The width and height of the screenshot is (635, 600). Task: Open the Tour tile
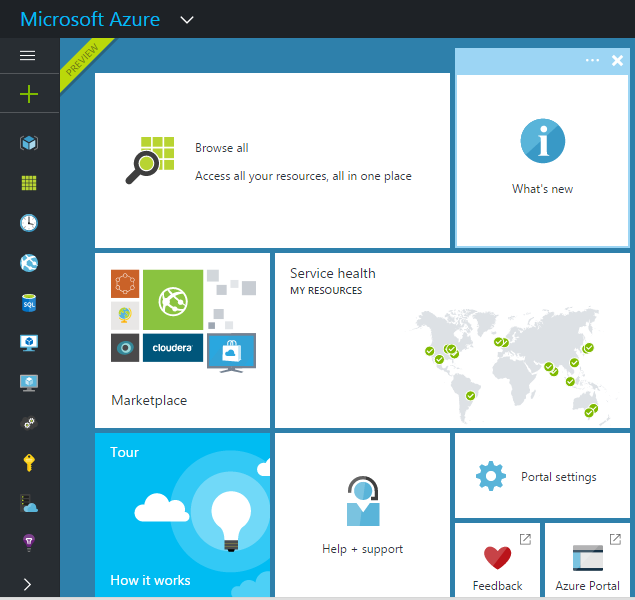coord(182,515)
